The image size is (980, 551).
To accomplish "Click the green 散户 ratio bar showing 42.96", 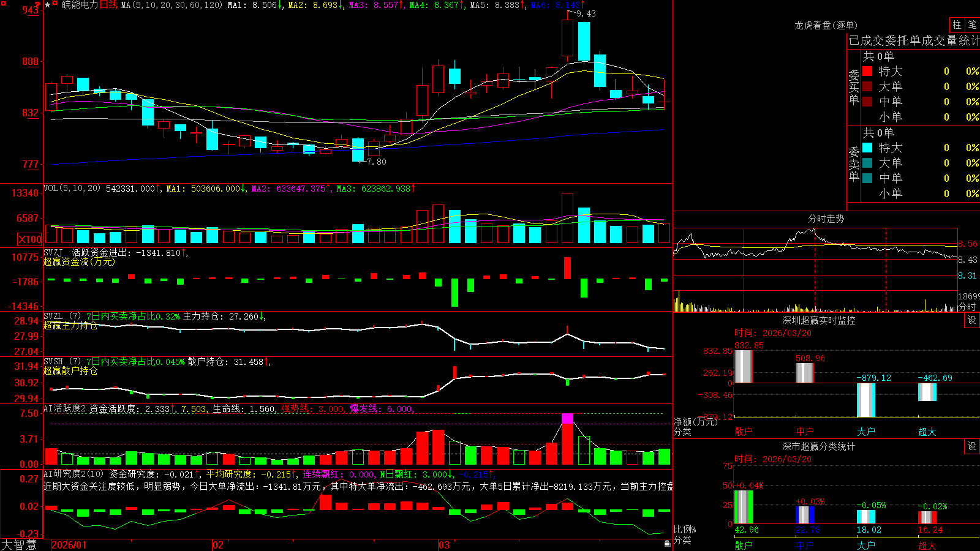I will [x=744, y=507].
